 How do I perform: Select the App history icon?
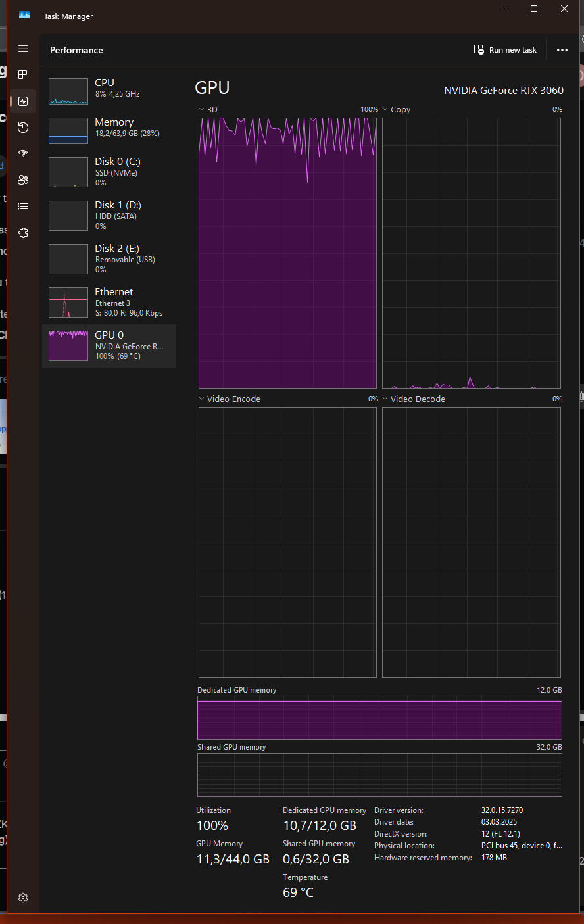23,128
